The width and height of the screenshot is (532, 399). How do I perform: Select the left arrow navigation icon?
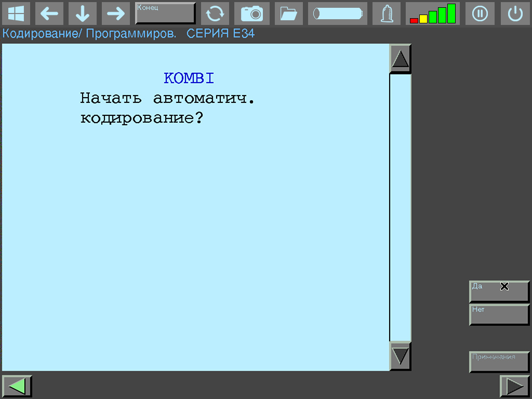(49, 14)
